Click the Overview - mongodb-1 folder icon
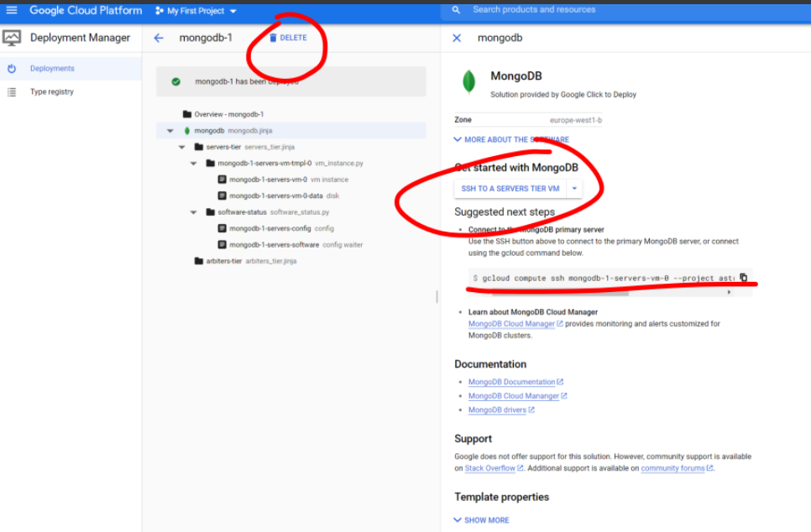Image resolution: width=811 pixels, height=532 pixels. 187,114
